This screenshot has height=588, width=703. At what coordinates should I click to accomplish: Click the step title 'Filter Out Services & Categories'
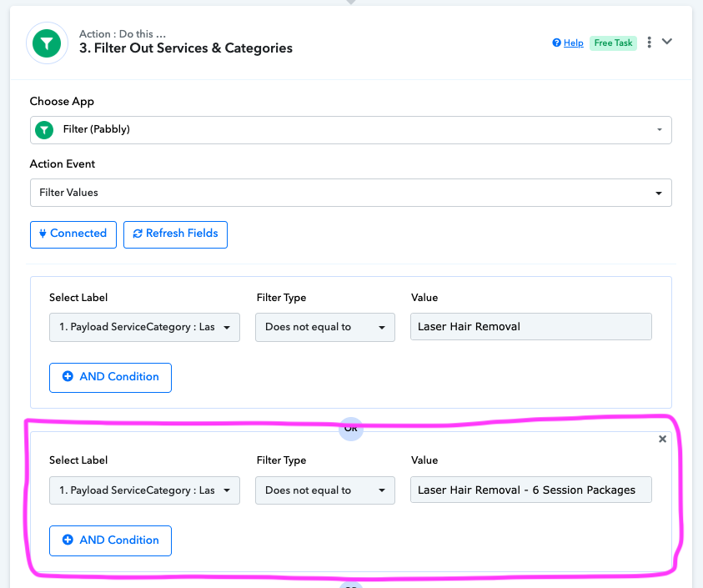193,48
